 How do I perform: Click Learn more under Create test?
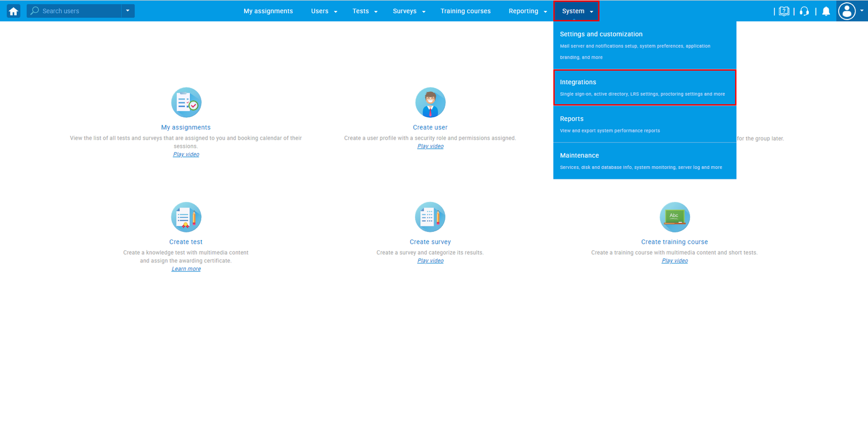click(186, 269)
